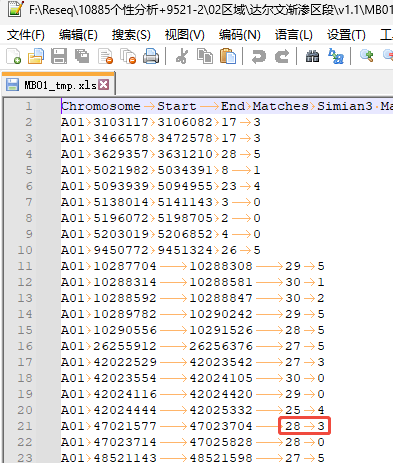
Task: Click the Redo arrow icon
Action: click(282, 56)
